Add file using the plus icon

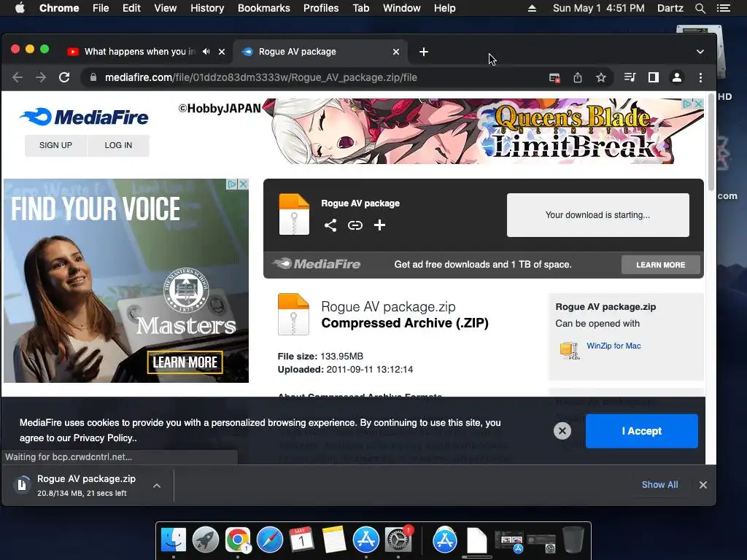pyautogui.click(x=379, y=225)
